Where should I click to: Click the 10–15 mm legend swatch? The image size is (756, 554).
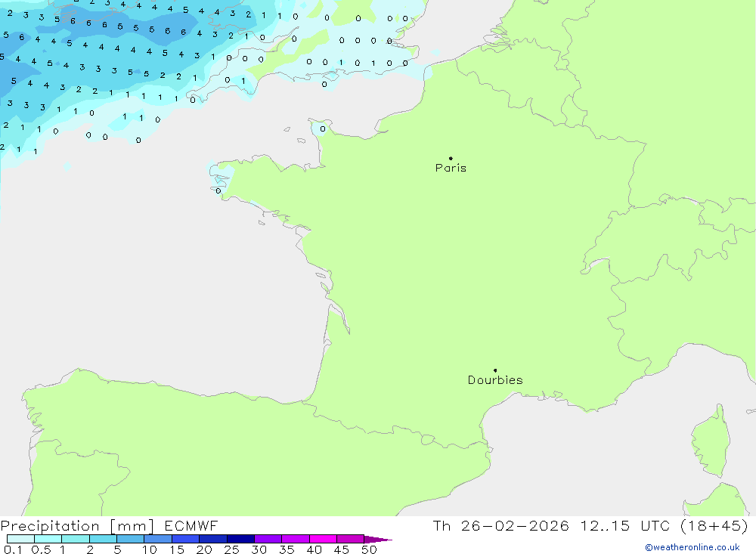click(x=158, y=539)
